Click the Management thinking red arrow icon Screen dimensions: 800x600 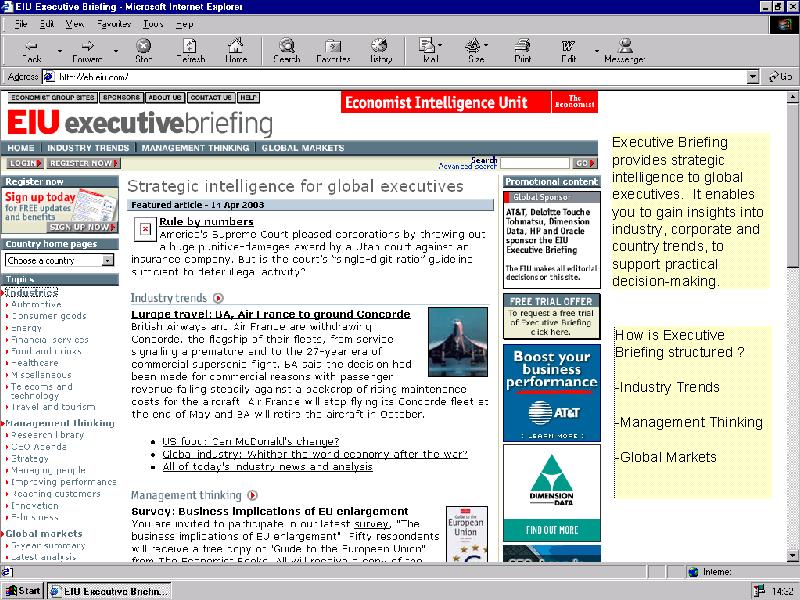(253, 495)
